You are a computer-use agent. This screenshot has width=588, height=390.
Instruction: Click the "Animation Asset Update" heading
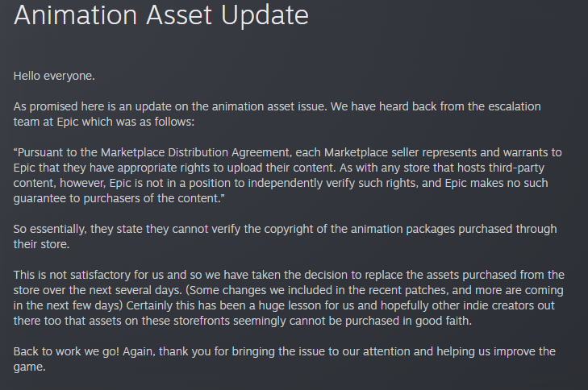161,15
